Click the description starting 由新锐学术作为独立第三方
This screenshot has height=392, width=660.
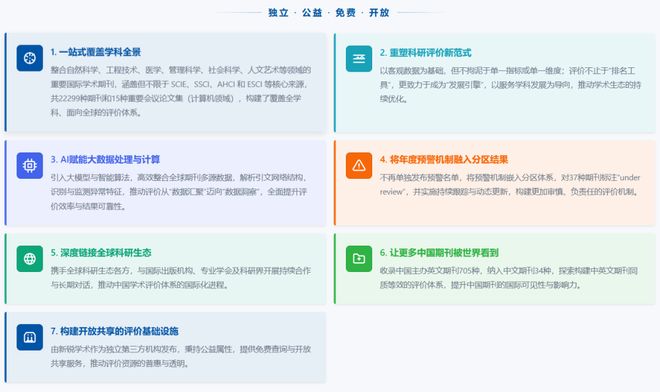pos(181,356)
